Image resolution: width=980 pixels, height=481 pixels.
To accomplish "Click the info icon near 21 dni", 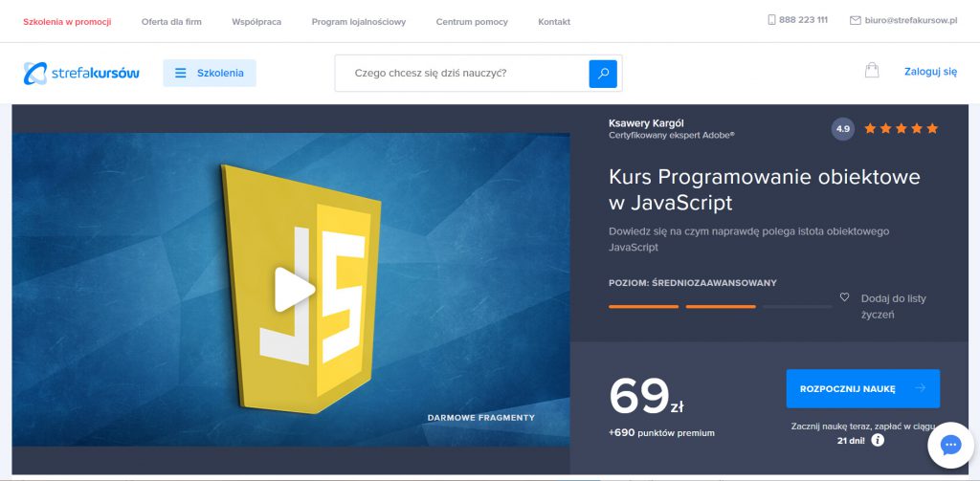I will click(878, 441).
